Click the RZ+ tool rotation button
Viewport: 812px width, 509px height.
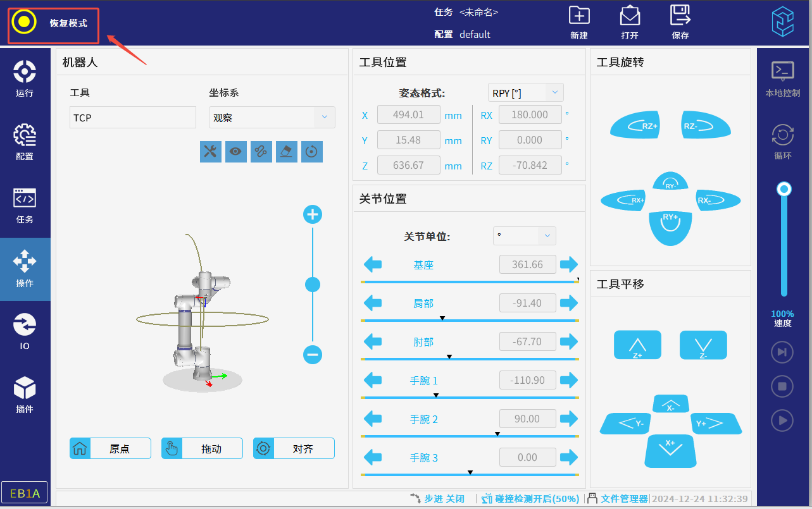(x=635, y=125)
